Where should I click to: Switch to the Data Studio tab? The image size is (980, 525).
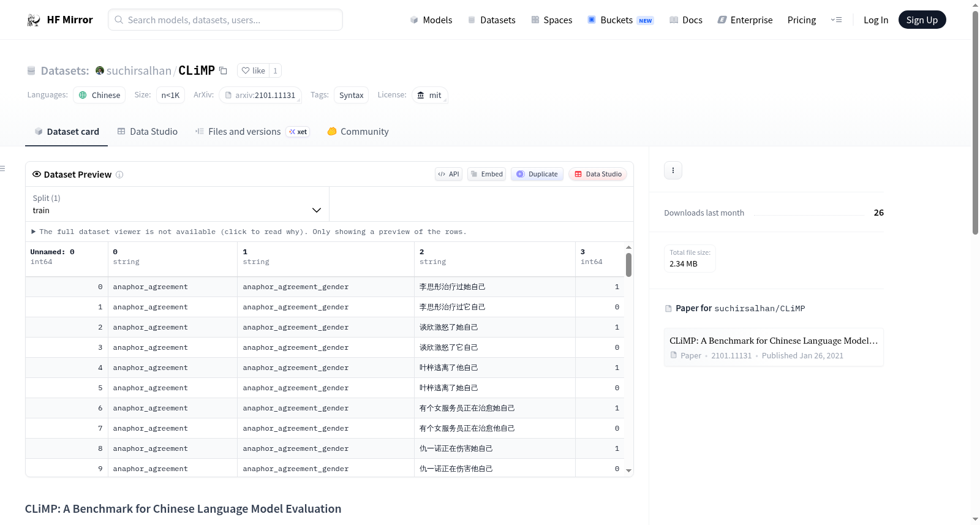click(148, 132)
